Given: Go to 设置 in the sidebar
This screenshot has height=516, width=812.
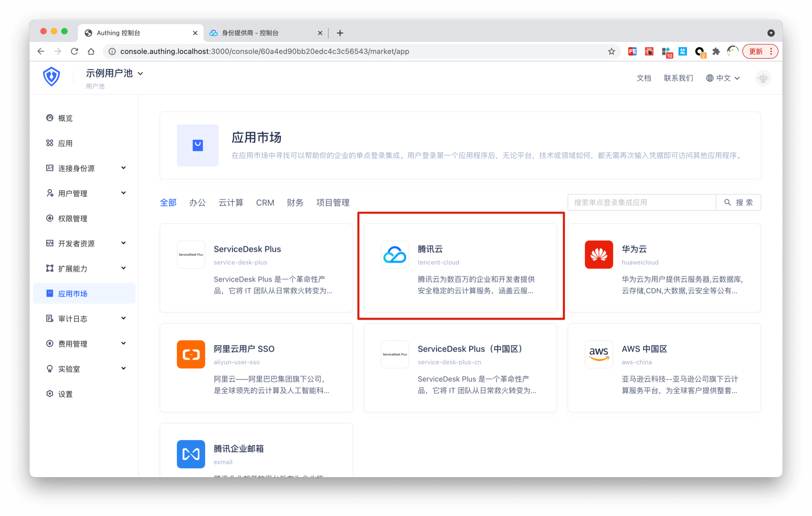Looking at the screenshot, I should 65,394.
